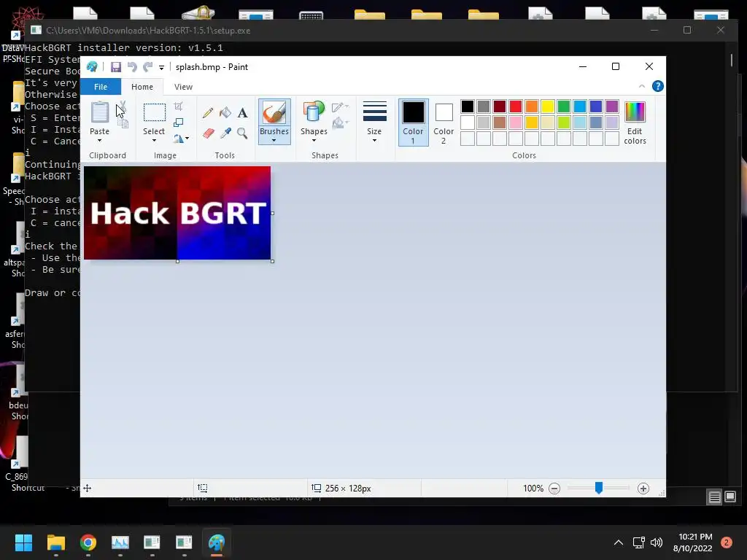Pick the black color swatch
The width and height of the screenshot is (747, 560).
pos(468,106)
